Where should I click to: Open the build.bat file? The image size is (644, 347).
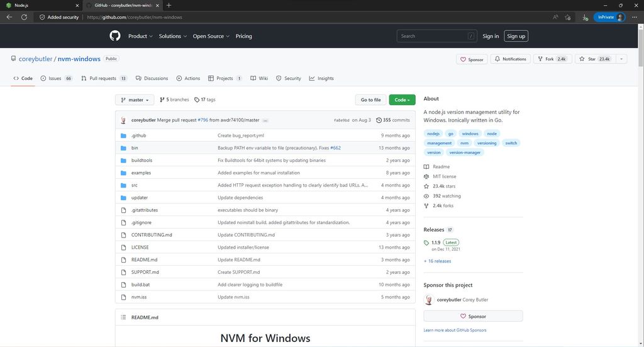coord(140,285)
